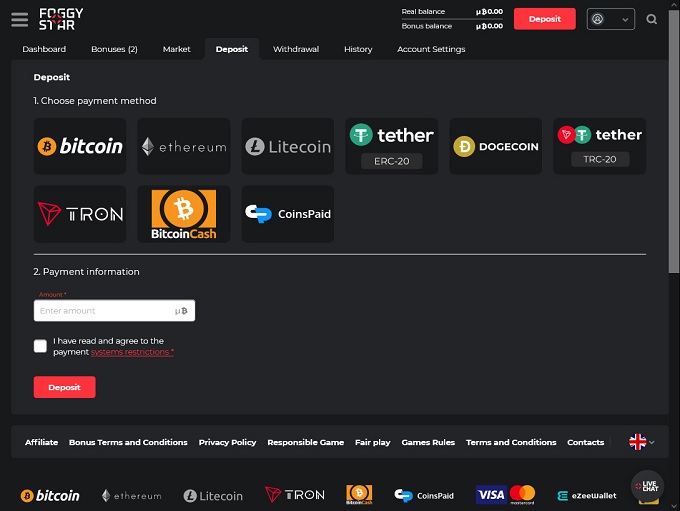Focus the Enter amount input field
Screen dimensions: 680x511
[x=105, y=311]
